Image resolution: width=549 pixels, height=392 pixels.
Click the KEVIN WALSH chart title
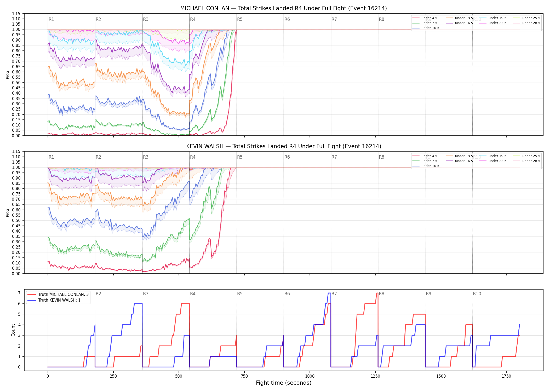pos(283,146)
